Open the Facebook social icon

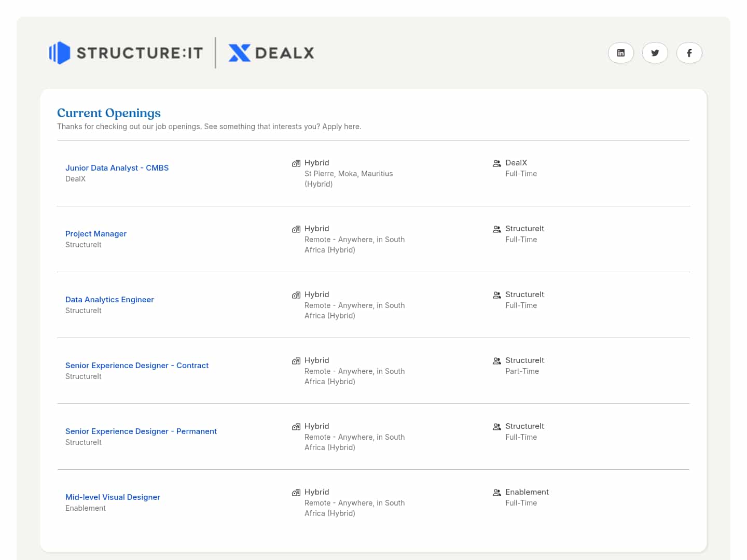(689, 53)
